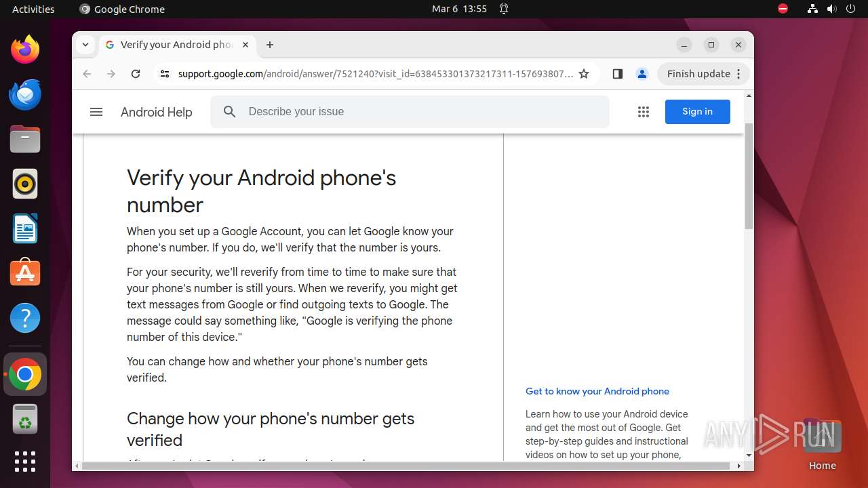This screenshot has width=868, height=488.
Task: Reload the current page
Action: tap(136, 74)
